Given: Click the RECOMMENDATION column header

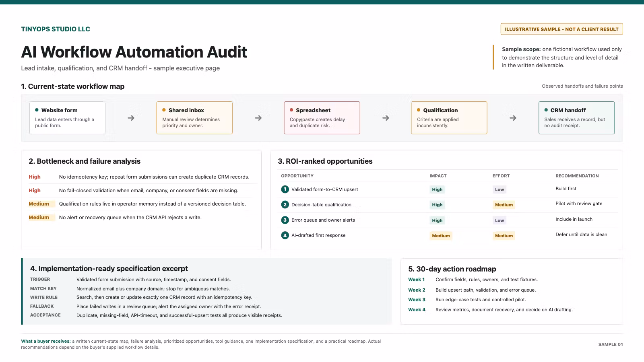Looking at the screenshot, I should pos(577,176).
